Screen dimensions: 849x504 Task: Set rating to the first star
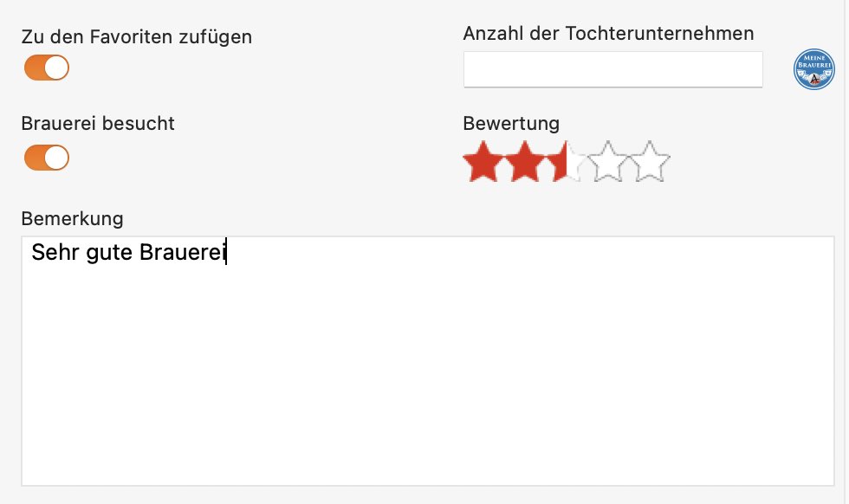pyautogui.click(x=483, y=161)
